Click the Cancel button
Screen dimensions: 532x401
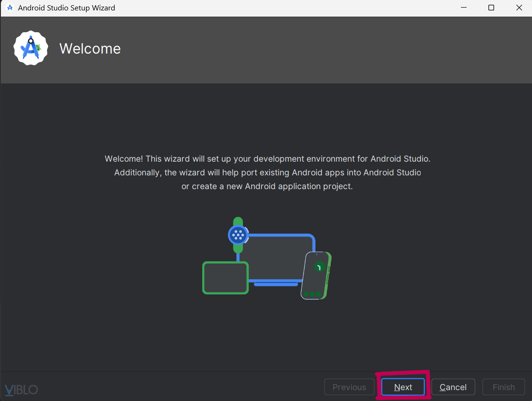point(453,387)
